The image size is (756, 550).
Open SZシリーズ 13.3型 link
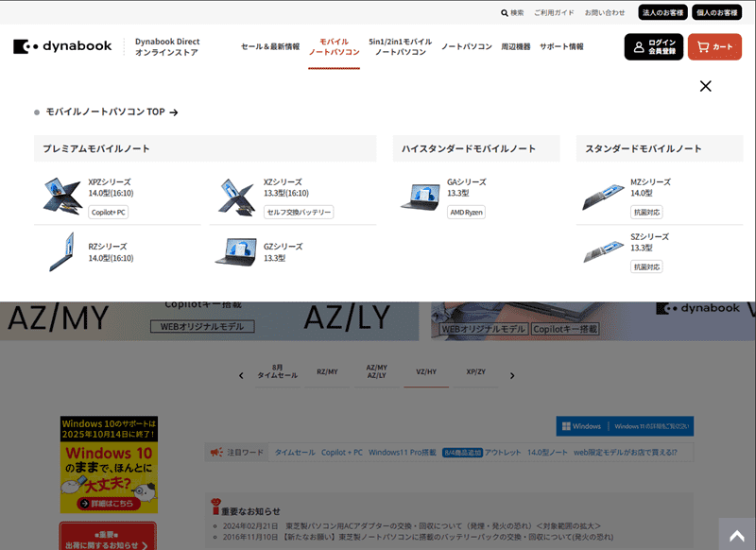(x=649, y=242)
